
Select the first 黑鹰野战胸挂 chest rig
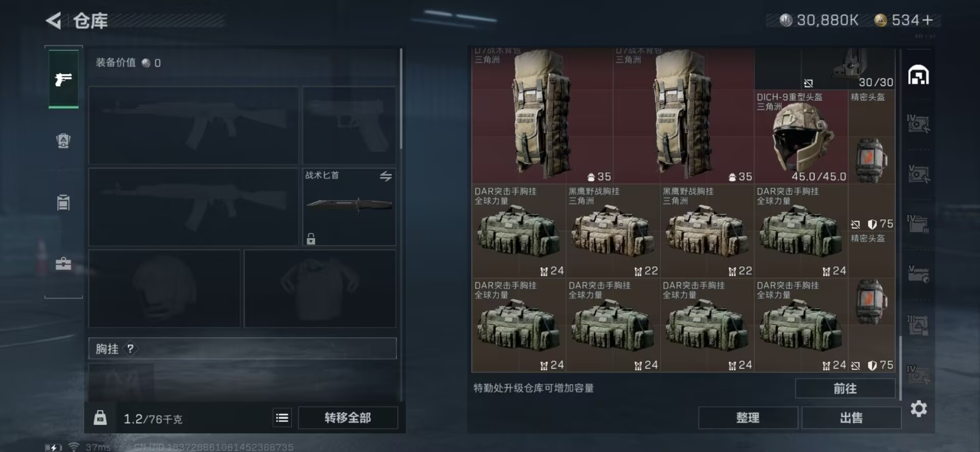tap(612, 231)
